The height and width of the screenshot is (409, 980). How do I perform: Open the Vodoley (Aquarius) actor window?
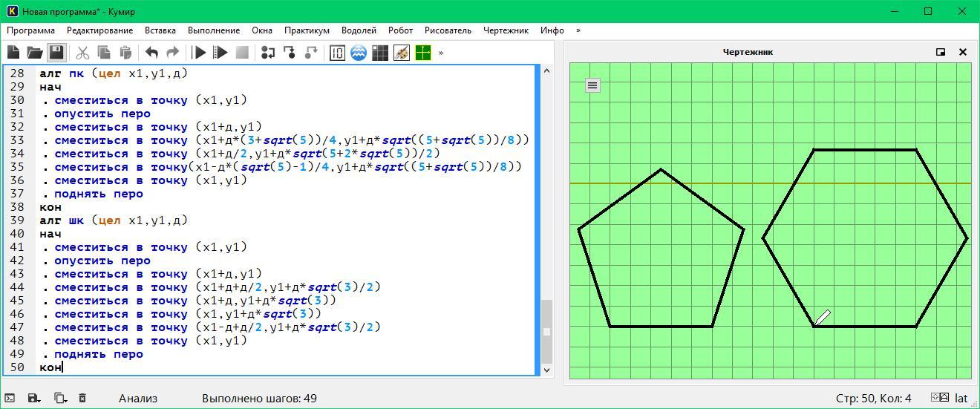pyautogui.click(x=359, y=53)
